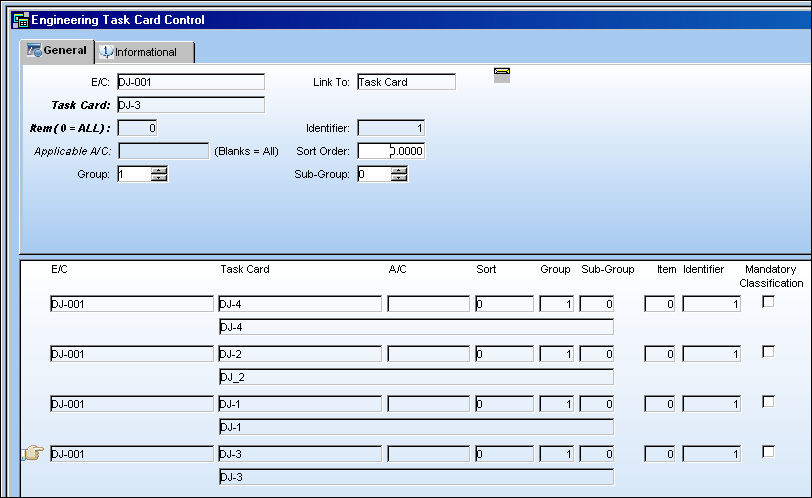Click the Link To field showing Task Card
The width and height of the screenshot is (812, 498).
tap(407, 82)
